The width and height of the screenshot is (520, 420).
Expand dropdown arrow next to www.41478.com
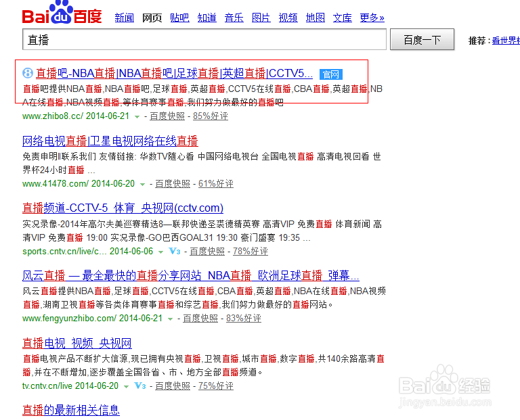[x=143, y=184]
